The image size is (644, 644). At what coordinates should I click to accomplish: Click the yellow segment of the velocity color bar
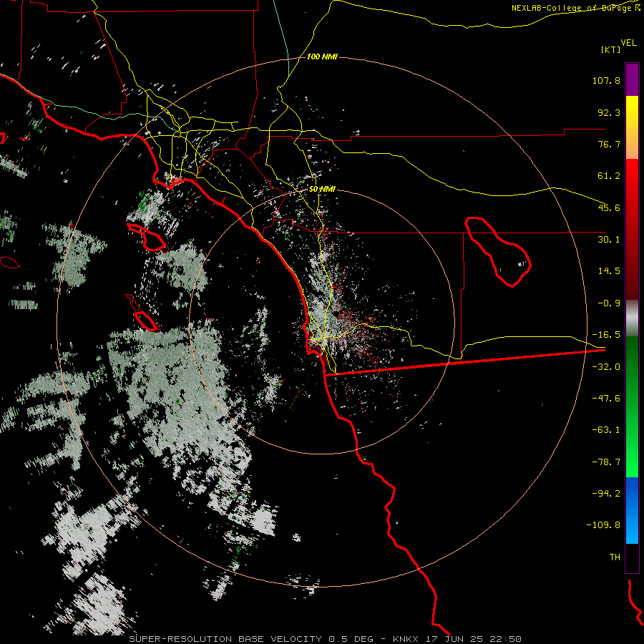point(632,115)
